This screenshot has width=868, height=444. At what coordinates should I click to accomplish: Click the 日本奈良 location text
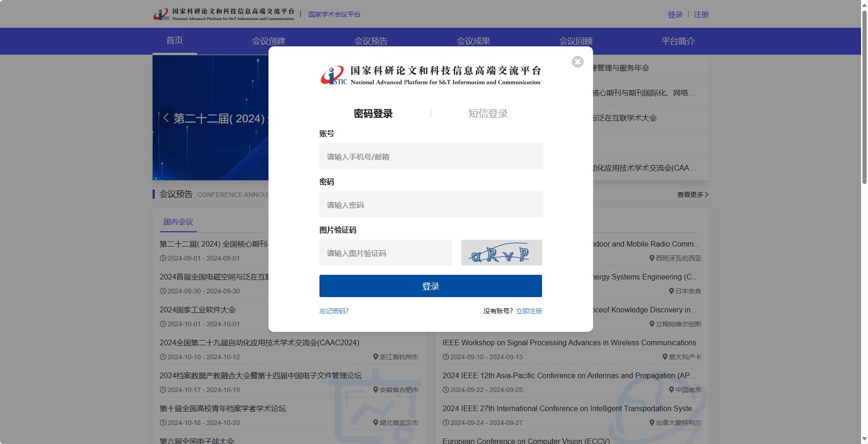coord(688,291)
